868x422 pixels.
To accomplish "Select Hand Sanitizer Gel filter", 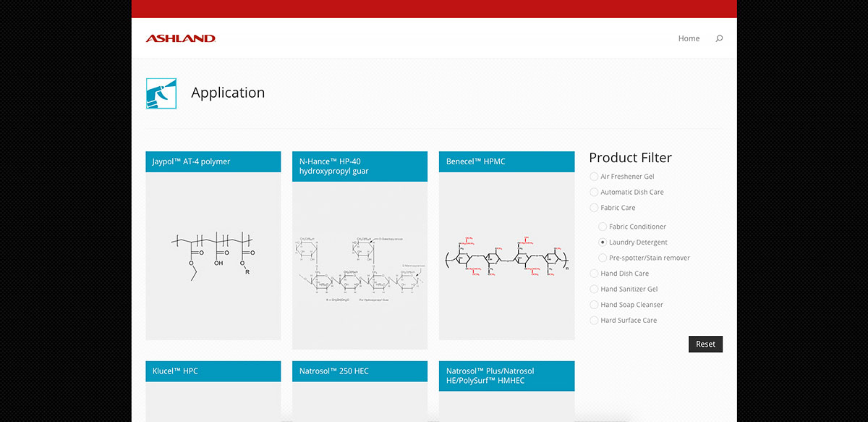I will click(x=595, y=290).
